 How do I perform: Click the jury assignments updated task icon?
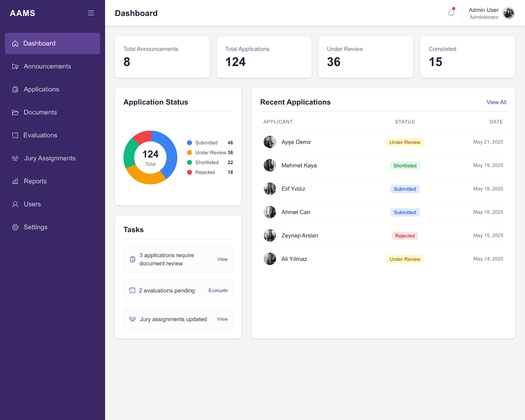(132, 319)
